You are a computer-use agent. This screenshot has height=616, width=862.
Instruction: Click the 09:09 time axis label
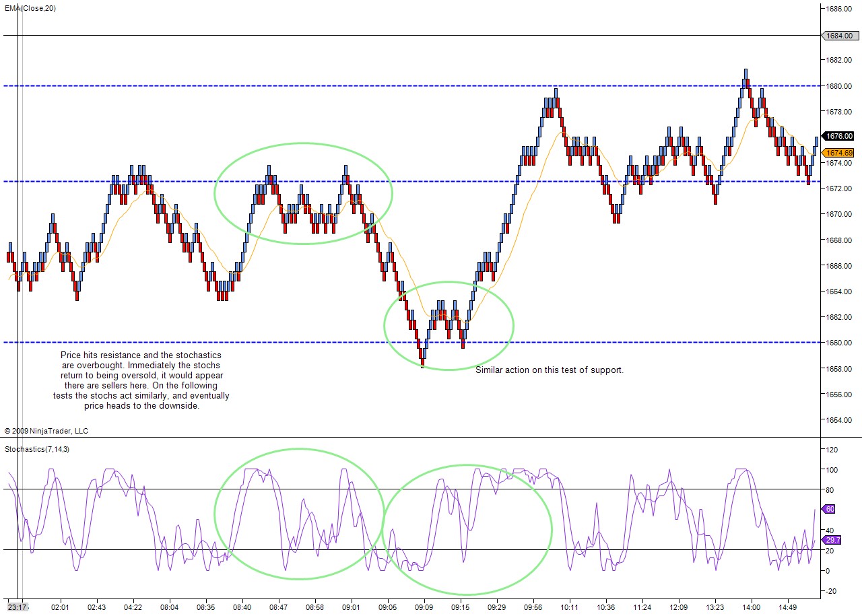424,607
